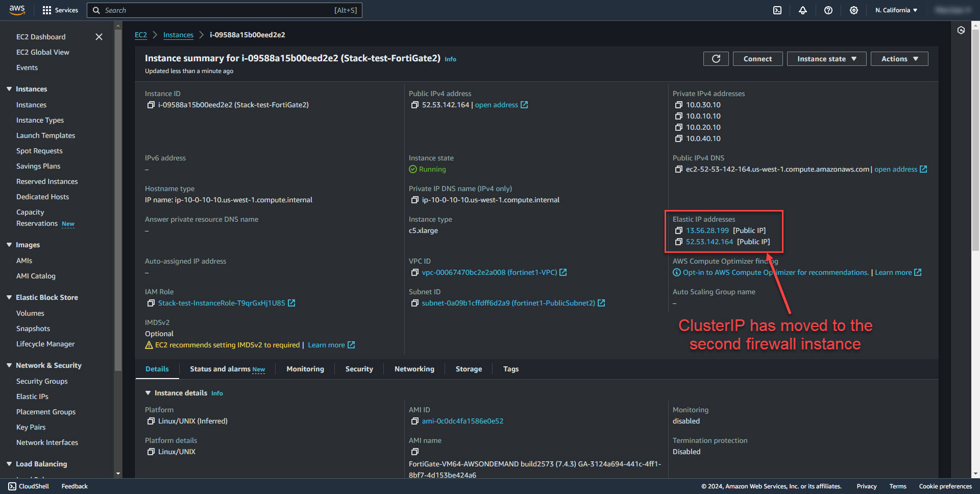Open the Instance state dropdown
The height and width of the screenshot is (494, 980).
pyautogui.click(x=826, y=59)
